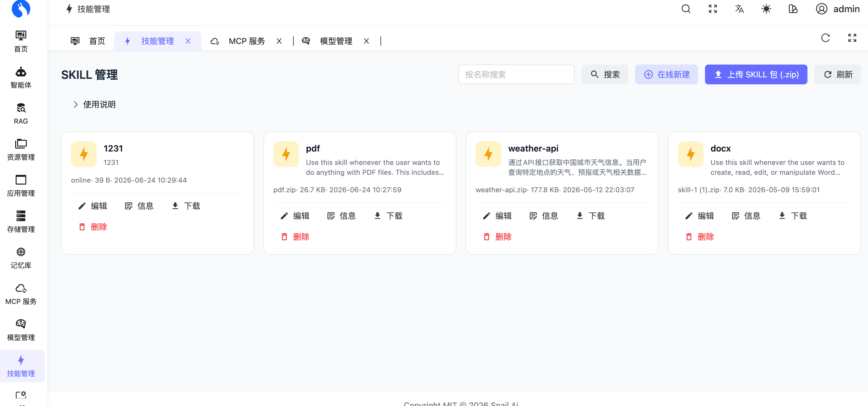Click the 搜索 button

pyautogui.click(x=605, y=74)
